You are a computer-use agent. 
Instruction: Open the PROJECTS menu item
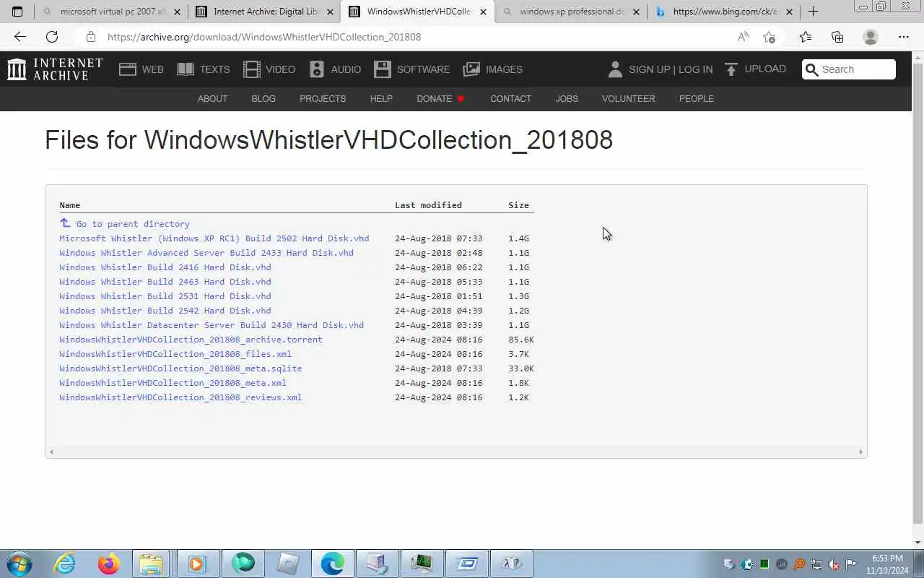(323, 98)
